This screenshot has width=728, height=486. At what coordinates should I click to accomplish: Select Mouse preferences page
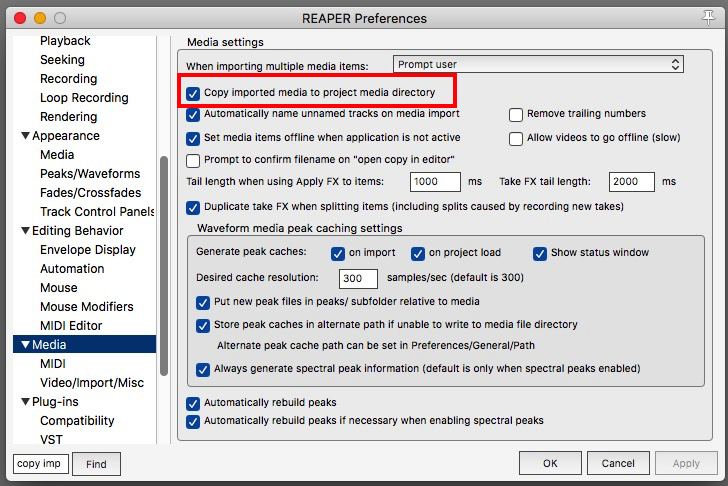point(58,288)
